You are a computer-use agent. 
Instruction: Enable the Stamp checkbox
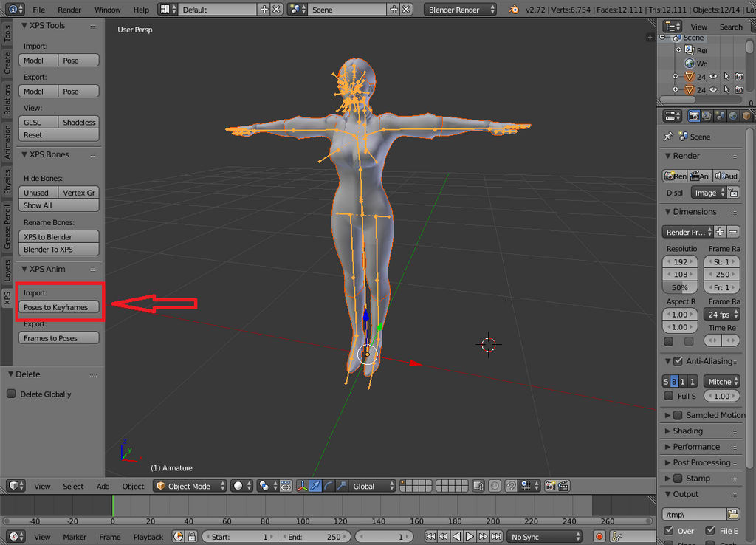[x=678, y=478]
